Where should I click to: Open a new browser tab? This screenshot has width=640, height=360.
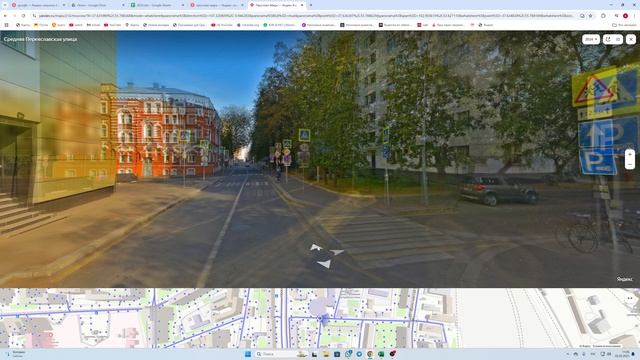pyautogui.click(x=311, y=5)
